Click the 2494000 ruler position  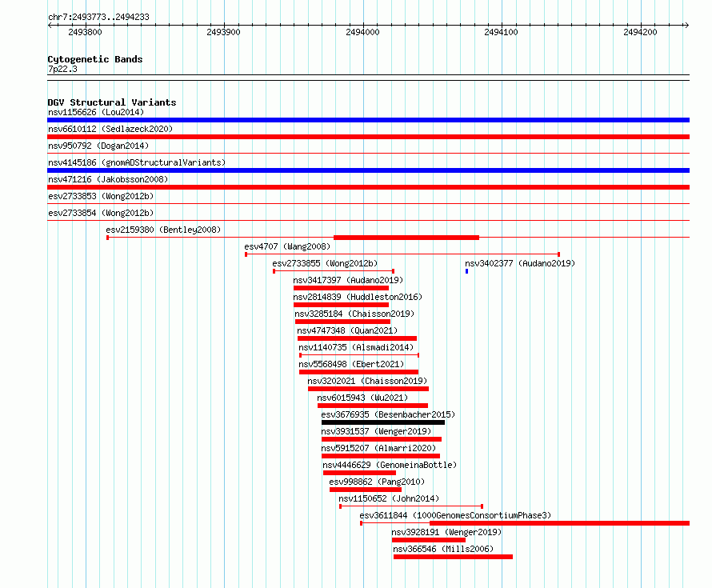click(x=362, y=32)
